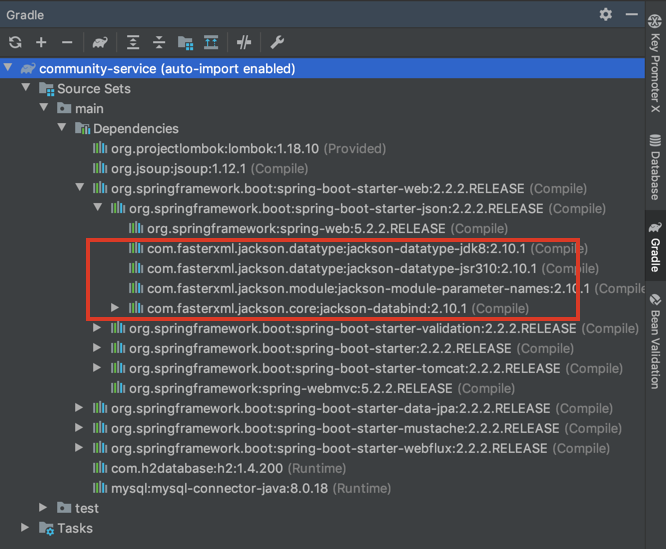Expand spring-boot-starter-mustache dependency
Viewport: 666px width, 549px height.
pos(79,428)
